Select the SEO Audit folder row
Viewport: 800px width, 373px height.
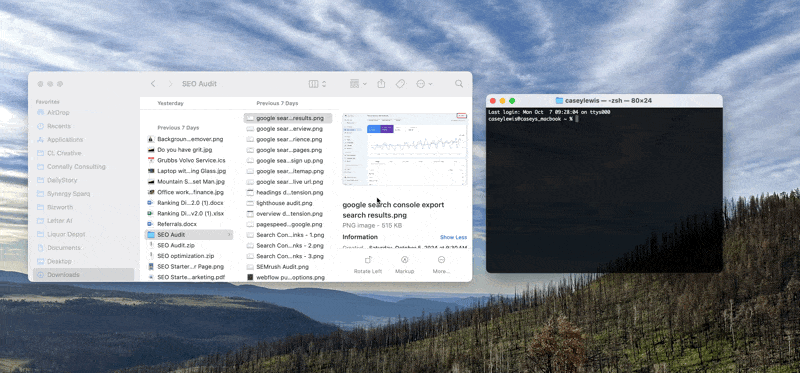(189, 235)
